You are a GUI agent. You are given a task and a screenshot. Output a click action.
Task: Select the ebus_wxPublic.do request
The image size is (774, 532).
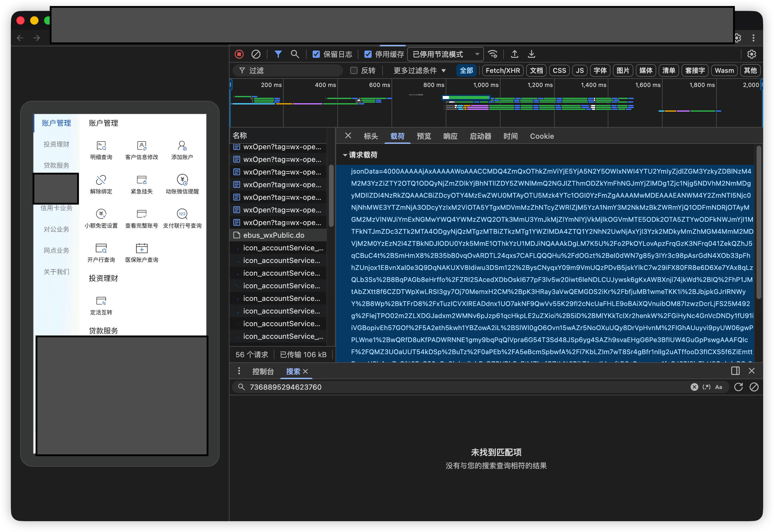[x=273, y=235]
